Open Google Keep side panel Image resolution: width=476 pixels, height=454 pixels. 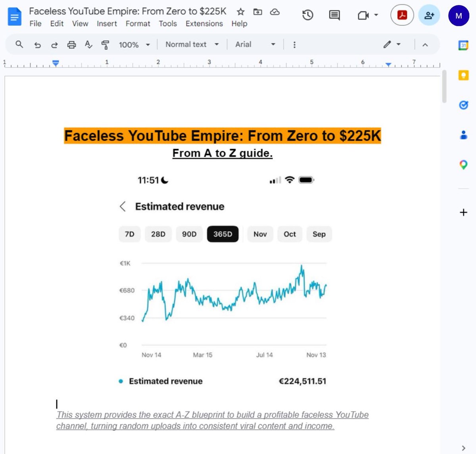point(463,75)
